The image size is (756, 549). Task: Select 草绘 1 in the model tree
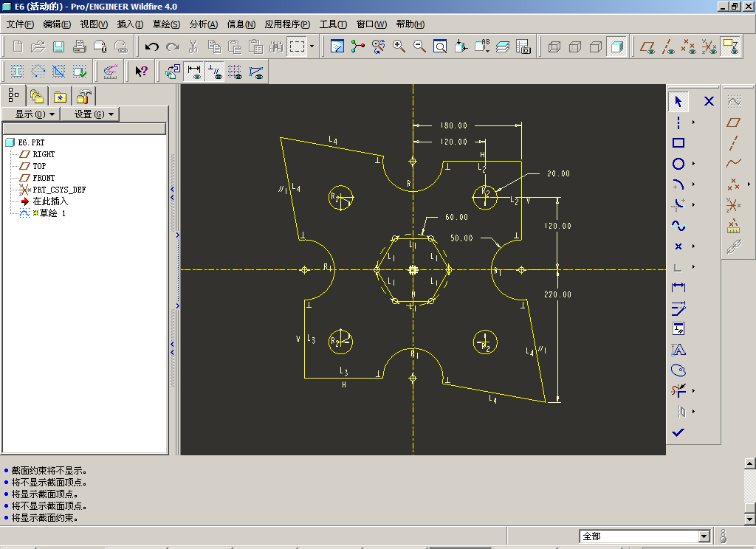coord(49,213)
